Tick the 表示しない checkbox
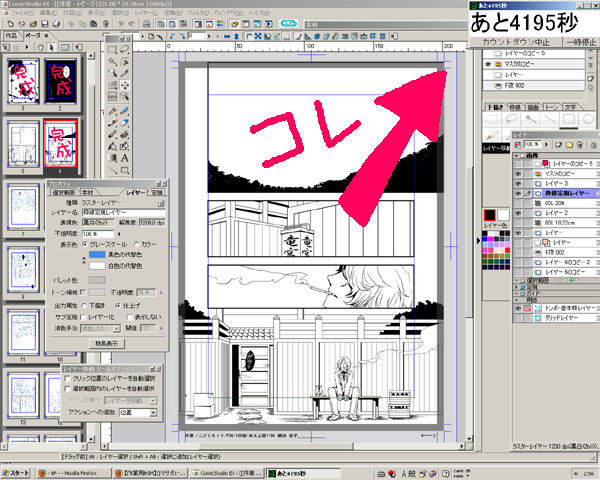 130,317
